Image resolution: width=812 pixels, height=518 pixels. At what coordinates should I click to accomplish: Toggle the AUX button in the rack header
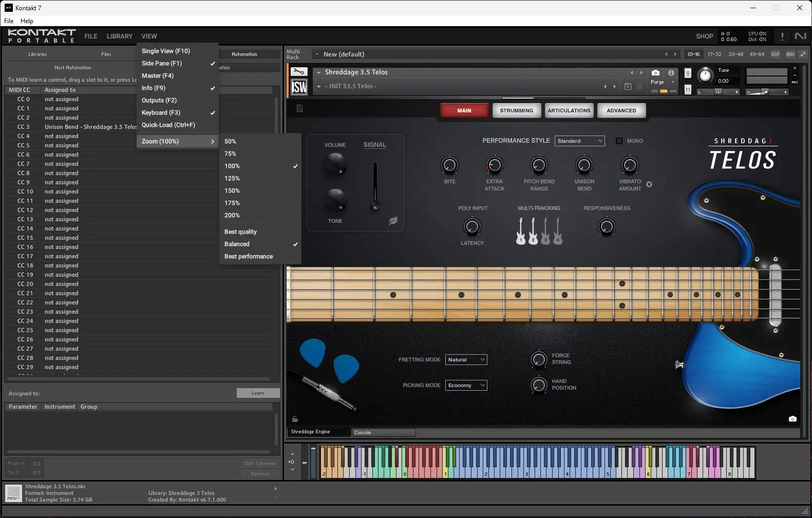790,54
